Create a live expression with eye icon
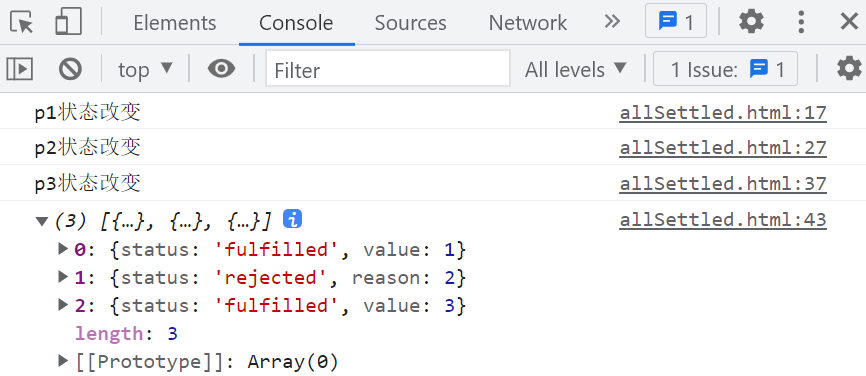Screen dimensions: 866x376 click(221, 69)
